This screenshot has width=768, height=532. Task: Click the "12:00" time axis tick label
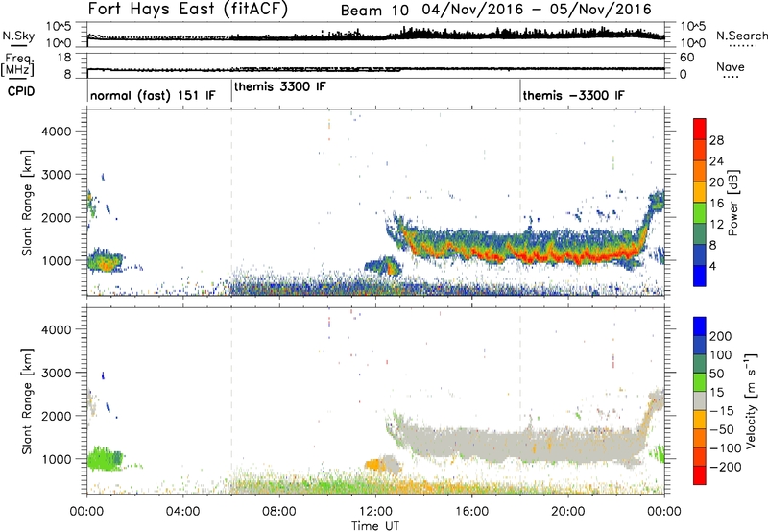coord(375,512)
